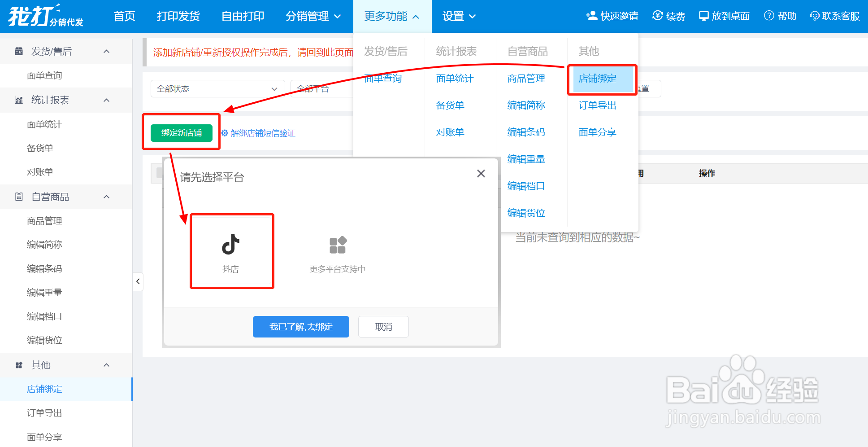Image resolution: width=868 pixels, height=447 pixels.
Task: Select 面单统计 in the dropdown menu
Action: click(x=455, y=79)
